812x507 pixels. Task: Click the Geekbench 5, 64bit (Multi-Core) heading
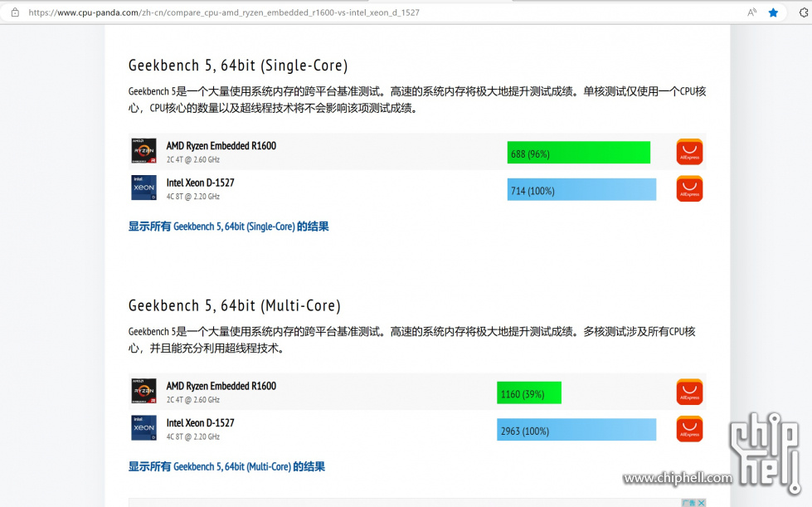pyautogui.click(x=235, y=305)
